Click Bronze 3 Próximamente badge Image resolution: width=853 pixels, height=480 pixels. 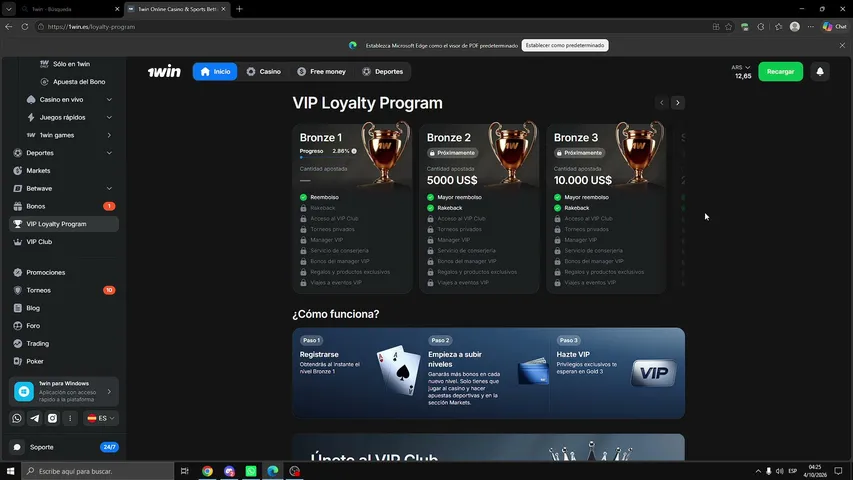[x=579, y=153]
